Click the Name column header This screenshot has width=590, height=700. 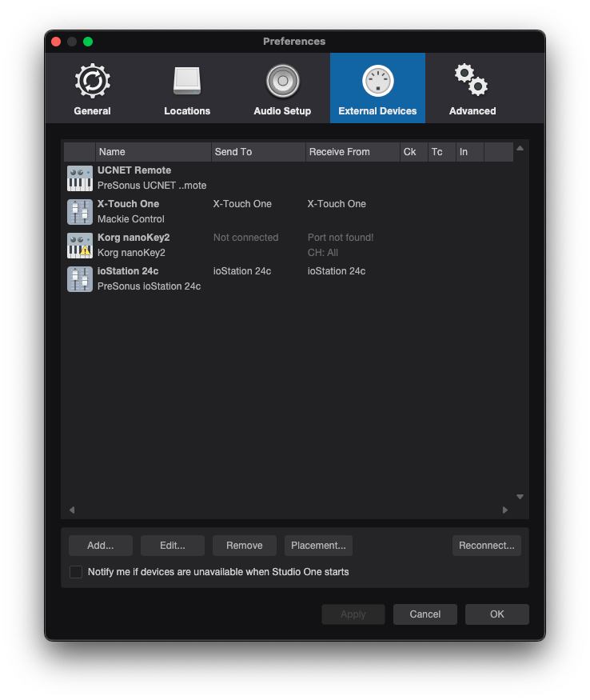coord(153,152)
